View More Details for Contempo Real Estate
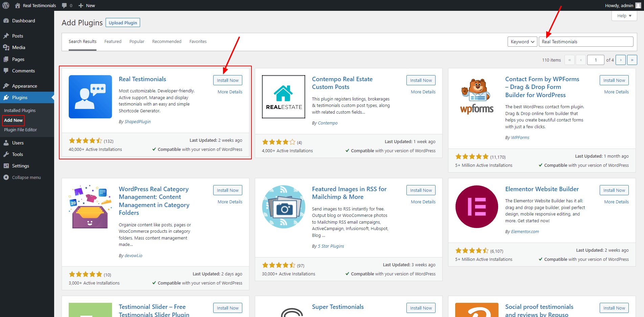 [x=423, y=92]
